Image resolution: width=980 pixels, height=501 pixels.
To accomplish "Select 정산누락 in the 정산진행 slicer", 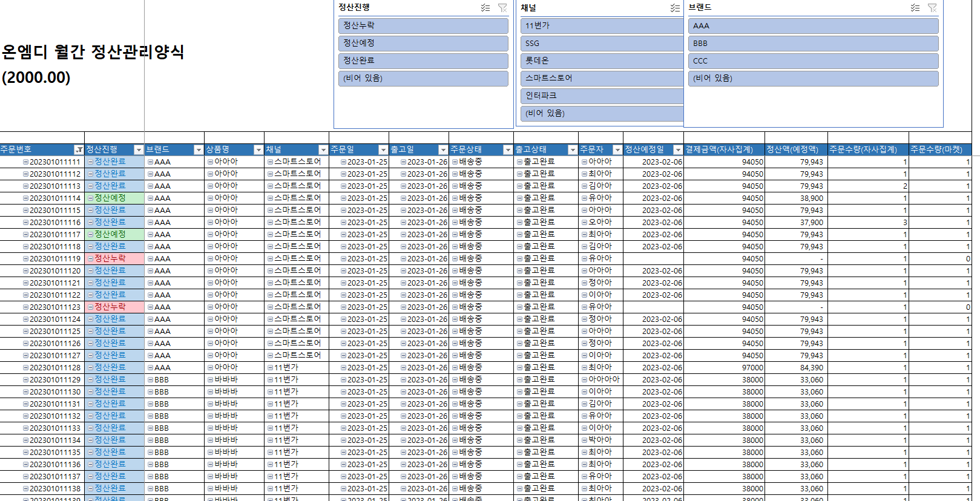I will click(423, 25).
